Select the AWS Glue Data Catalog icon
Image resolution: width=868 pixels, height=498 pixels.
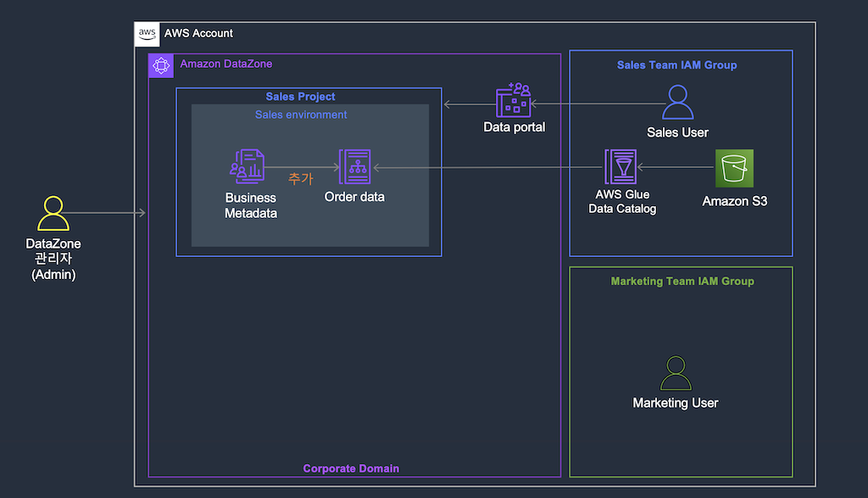[620, 167]
